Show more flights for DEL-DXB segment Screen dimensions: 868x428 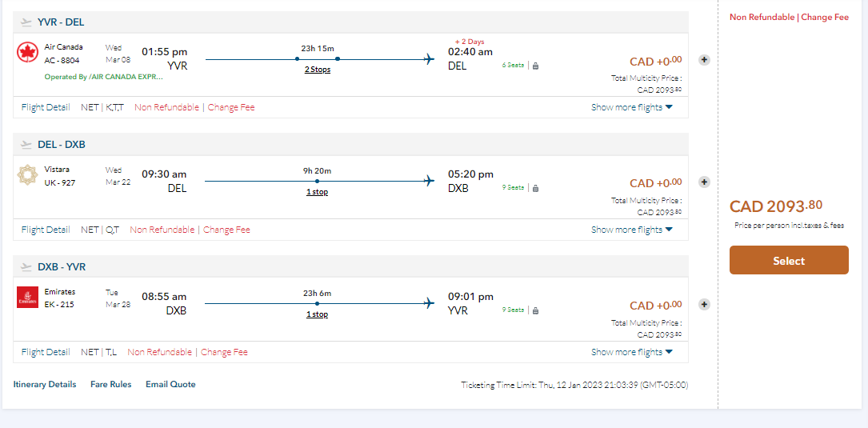[x=631, y=230]
